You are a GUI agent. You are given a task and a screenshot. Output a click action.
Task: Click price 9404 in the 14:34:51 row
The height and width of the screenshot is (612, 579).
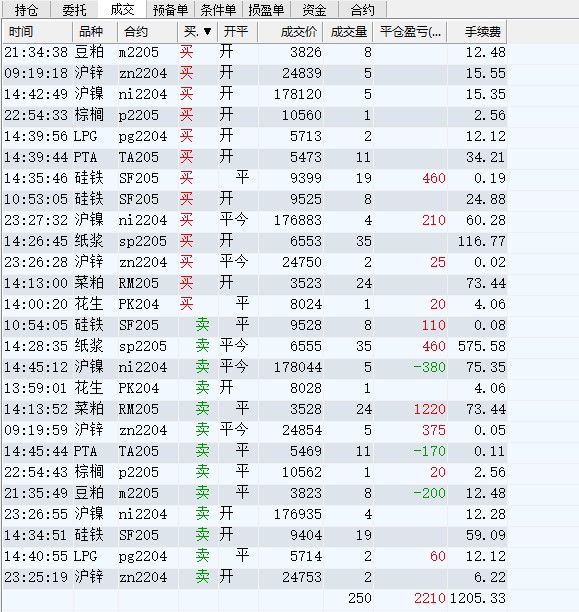[x=306, y=535]
